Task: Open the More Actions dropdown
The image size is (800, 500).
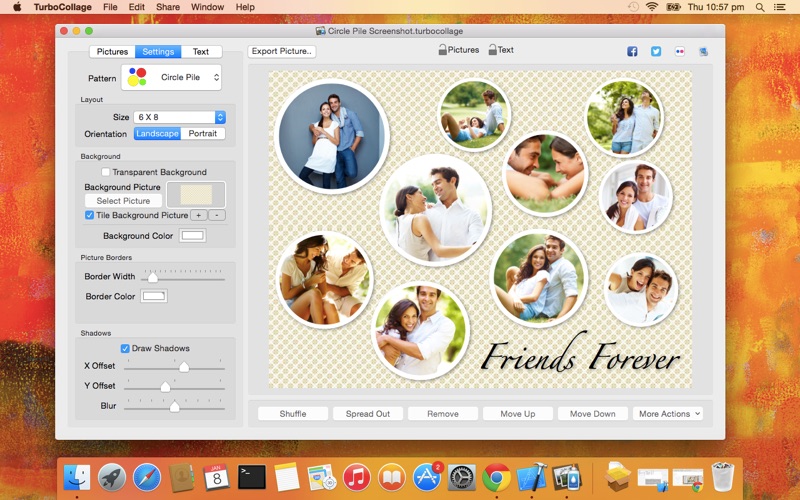Action: [x=668, y=414]
